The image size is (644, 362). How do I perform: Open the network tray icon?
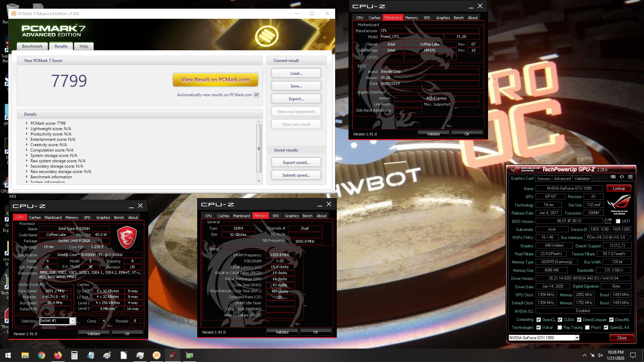[592, 355]
